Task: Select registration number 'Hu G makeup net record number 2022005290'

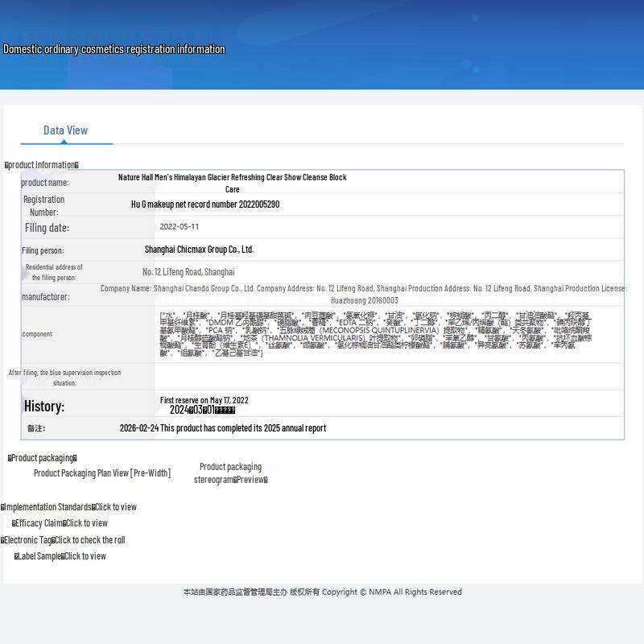Action: [x=205, y=204]
